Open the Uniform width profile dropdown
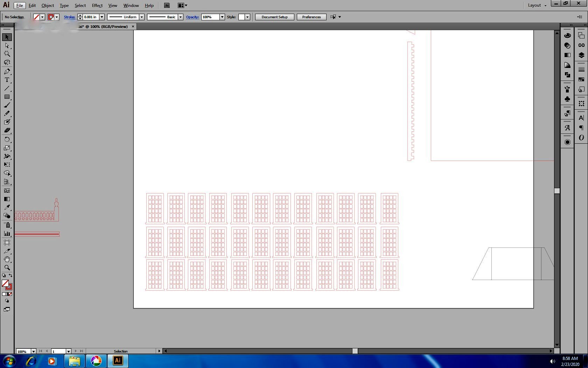The width and height of the screenshot is (588, 368). pos(142,17)
